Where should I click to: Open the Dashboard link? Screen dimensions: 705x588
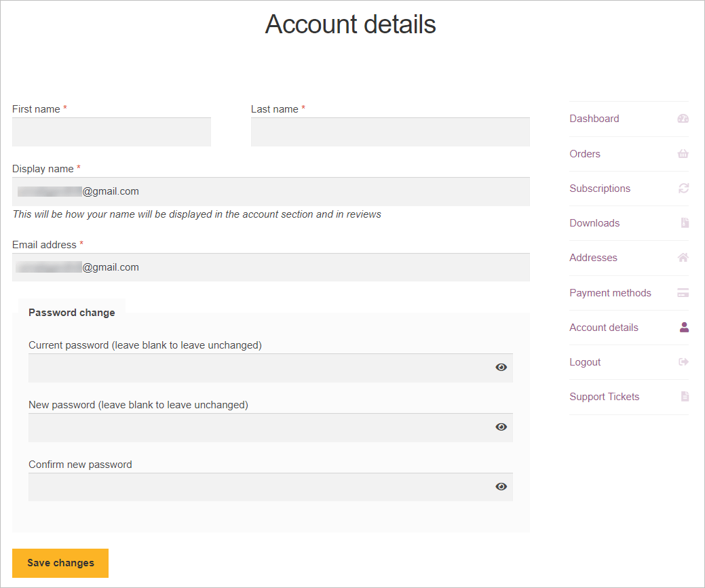click(x=594, y=118)
